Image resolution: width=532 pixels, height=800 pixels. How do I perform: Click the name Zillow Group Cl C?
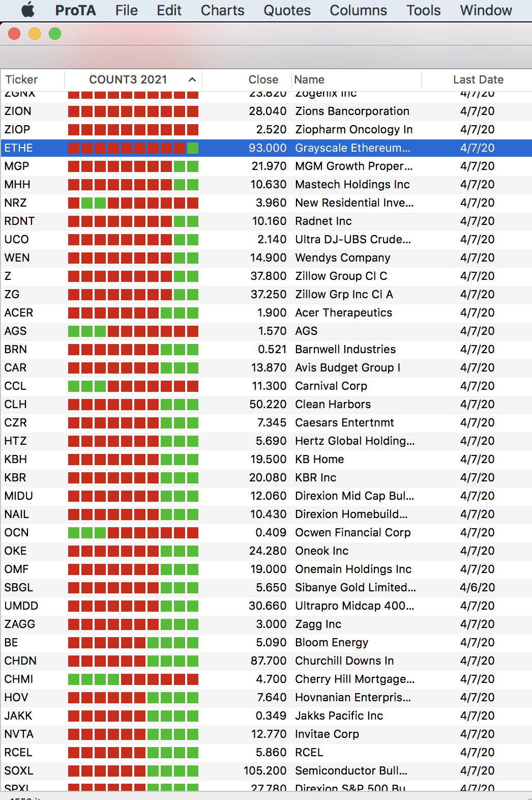point(341,276)
